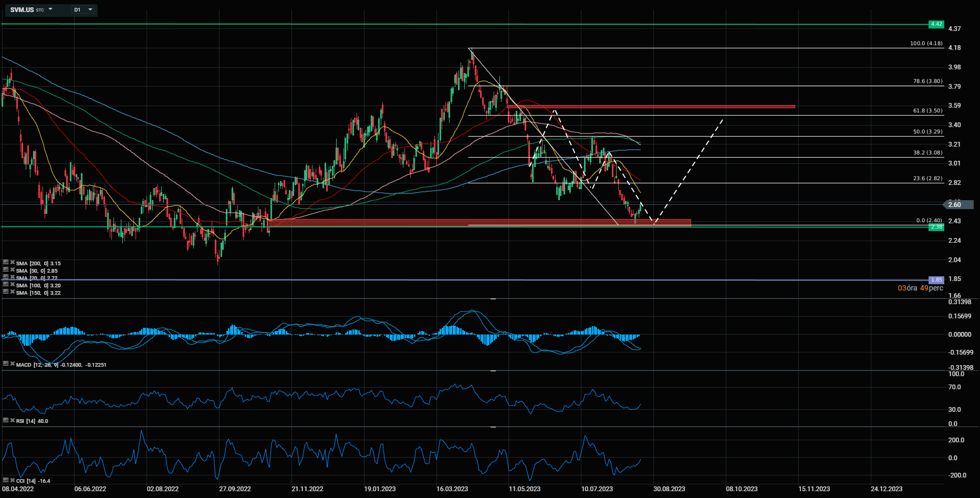Grab the divider handle above CCI panel
The width and height of the screenshot is (980, 498).
493,427
